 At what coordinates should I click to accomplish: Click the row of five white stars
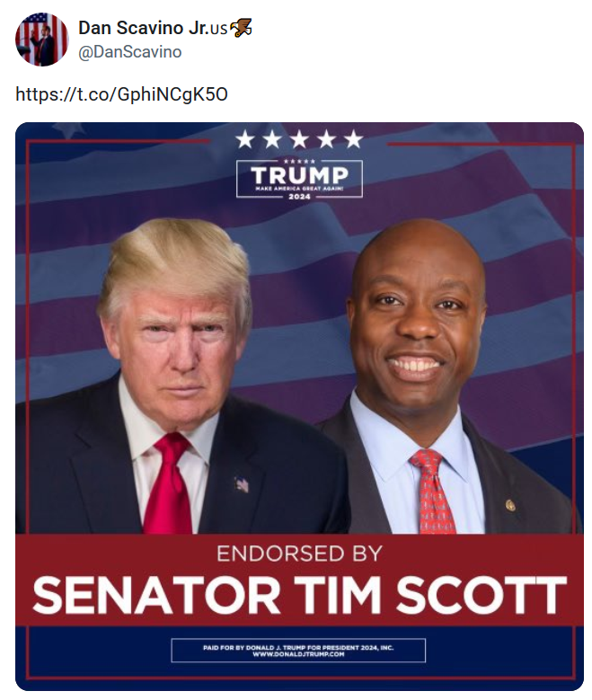pos(299,139)
